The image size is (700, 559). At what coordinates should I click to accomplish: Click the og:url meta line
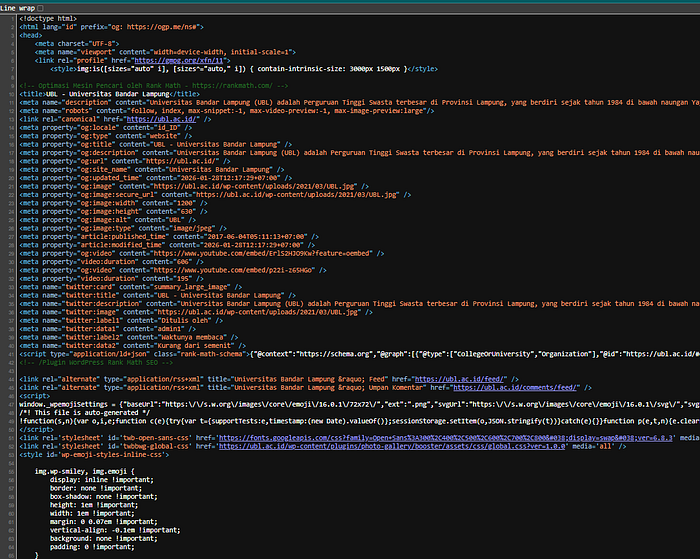125,161
